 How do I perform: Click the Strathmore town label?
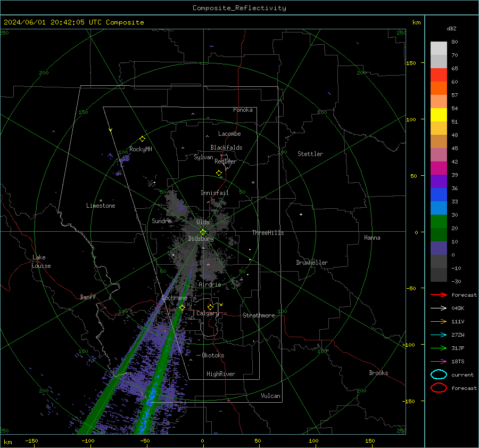pos(259,315)
